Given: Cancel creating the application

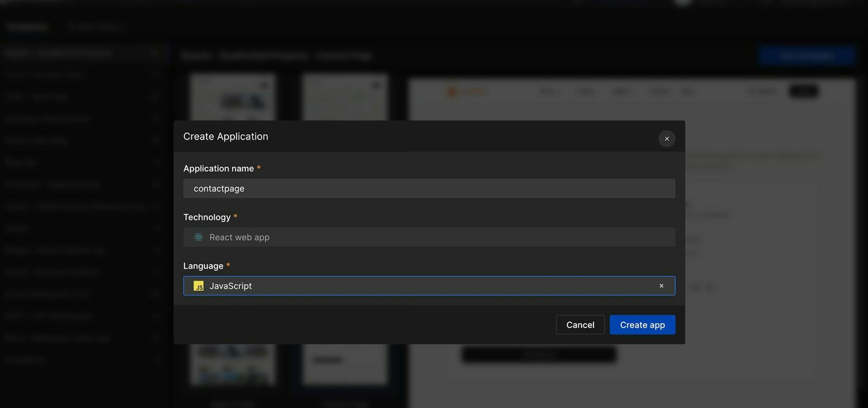Looking at the screenshot, I should (x=580, y=325).
